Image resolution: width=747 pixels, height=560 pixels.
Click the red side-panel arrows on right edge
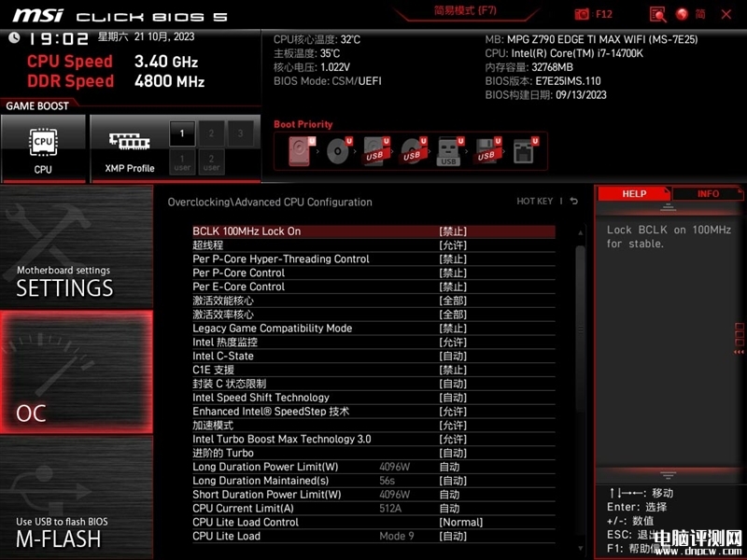pyautogui.click(x=739, y=352)
